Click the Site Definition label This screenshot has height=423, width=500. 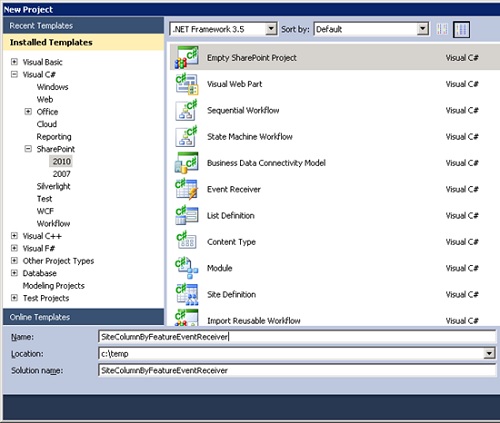231,295
